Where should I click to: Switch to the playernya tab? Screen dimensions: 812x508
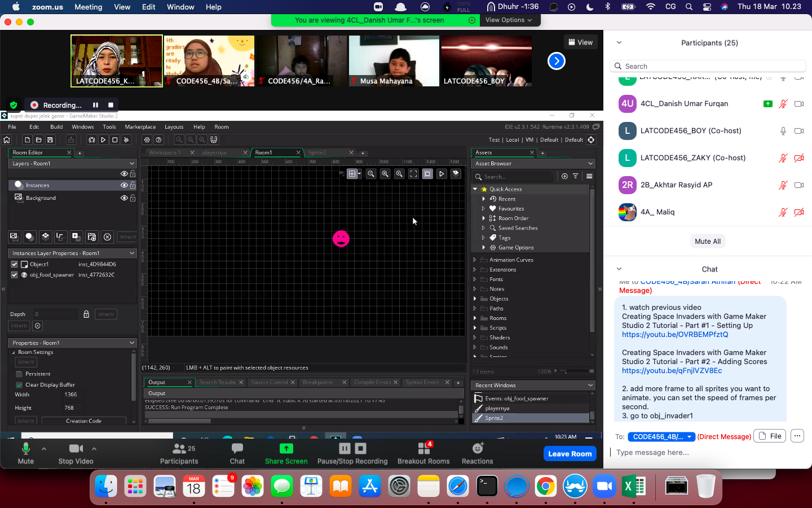point(214,152)
